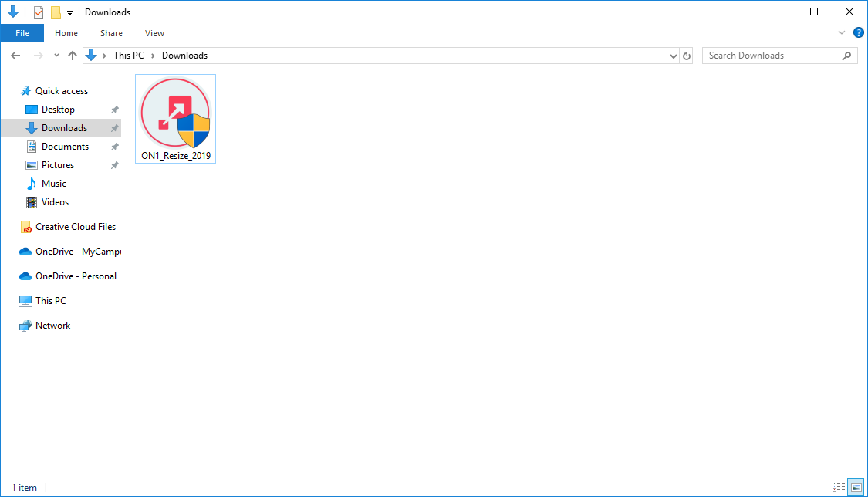
Task: Click the New folder quick access icon
Action: pyautogui.click(x=56, y=12)
